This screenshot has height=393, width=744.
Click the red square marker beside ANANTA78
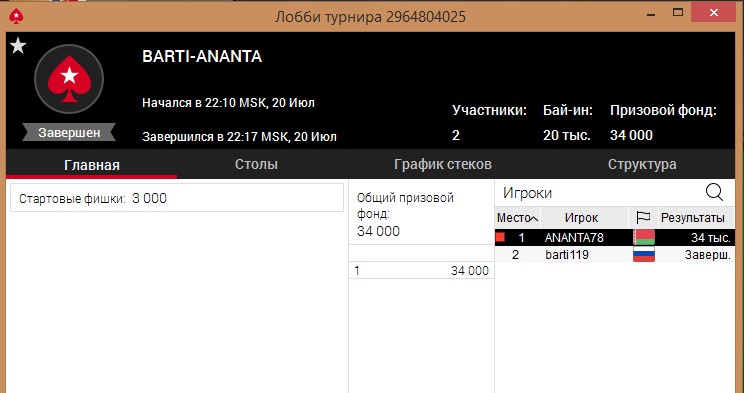(500, 237)
